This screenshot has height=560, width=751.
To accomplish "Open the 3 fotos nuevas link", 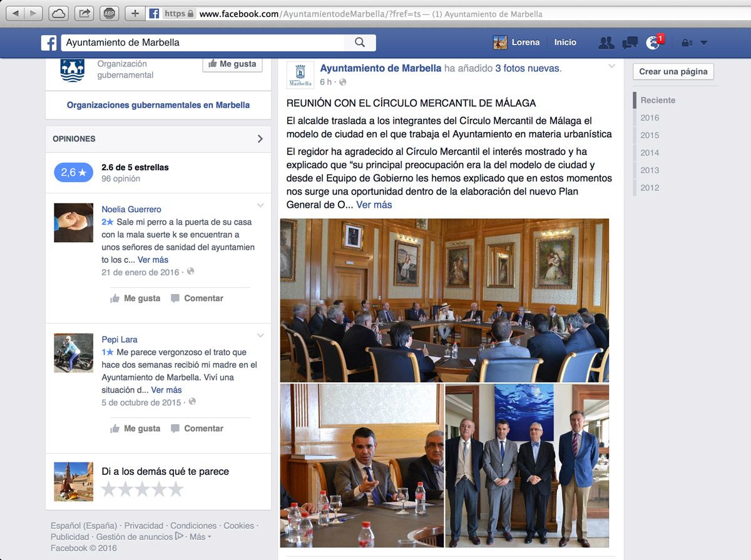I will 527,68.
